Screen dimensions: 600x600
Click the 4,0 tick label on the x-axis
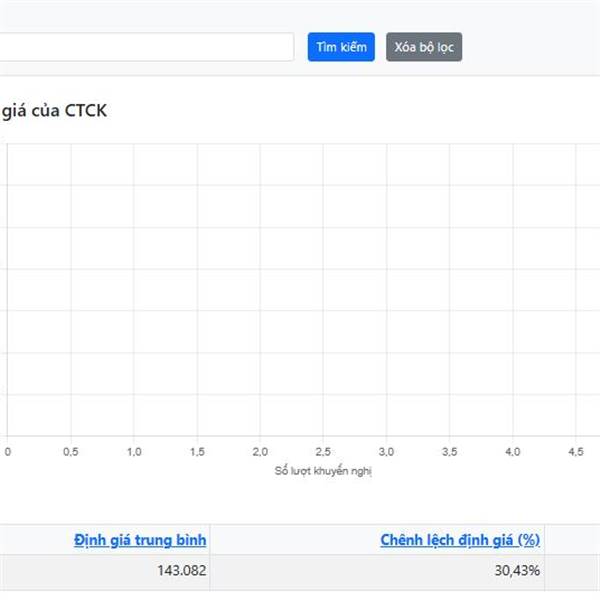(x=513, y=452)
